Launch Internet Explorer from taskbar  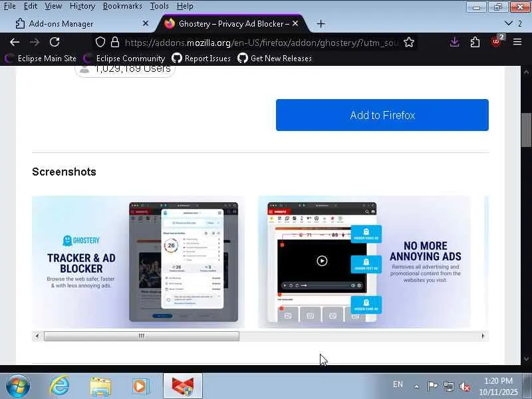60,386
